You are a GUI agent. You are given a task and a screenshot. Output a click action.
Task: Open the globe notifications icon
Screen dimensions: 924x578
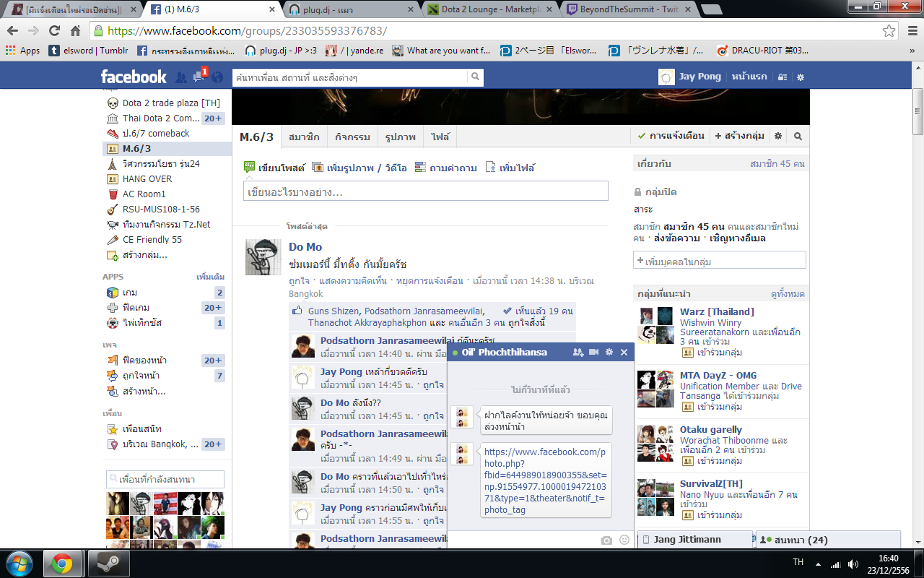click(217, 77)
